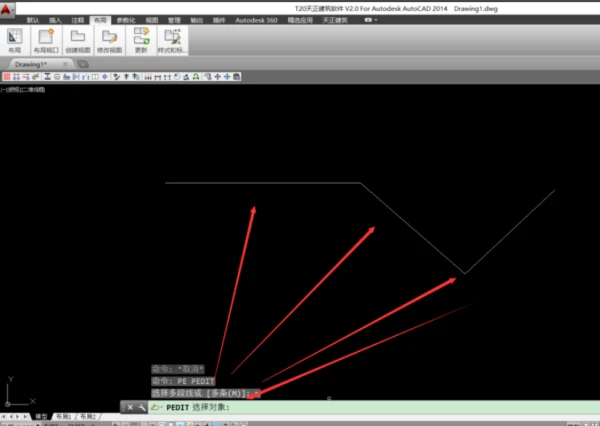Select the active 布局 ribbon tab
Image resolution: width=600 pixels, height=426 pixels.
100,20
